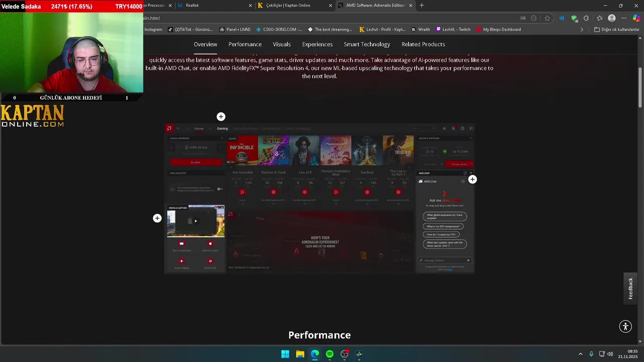Open the Instagram bookmark
The width and height of the screenshot is (644, 362).
click(153, 30)
